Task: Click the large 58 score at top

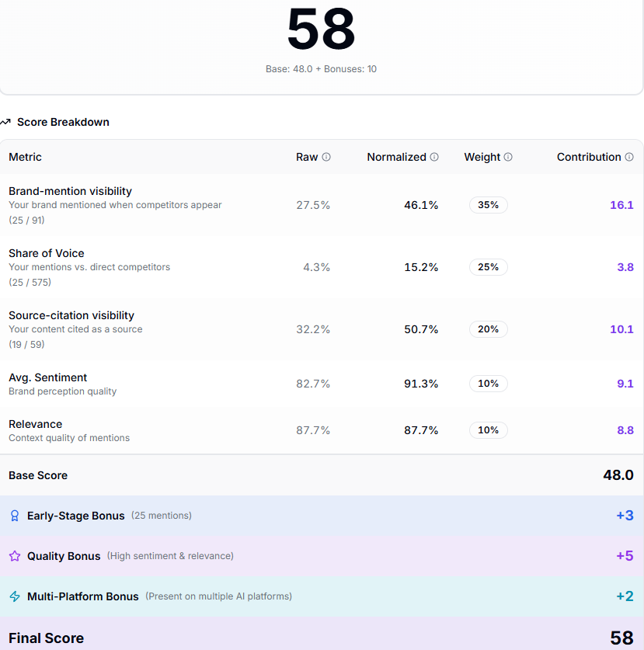Action: (x=321, y=30)
